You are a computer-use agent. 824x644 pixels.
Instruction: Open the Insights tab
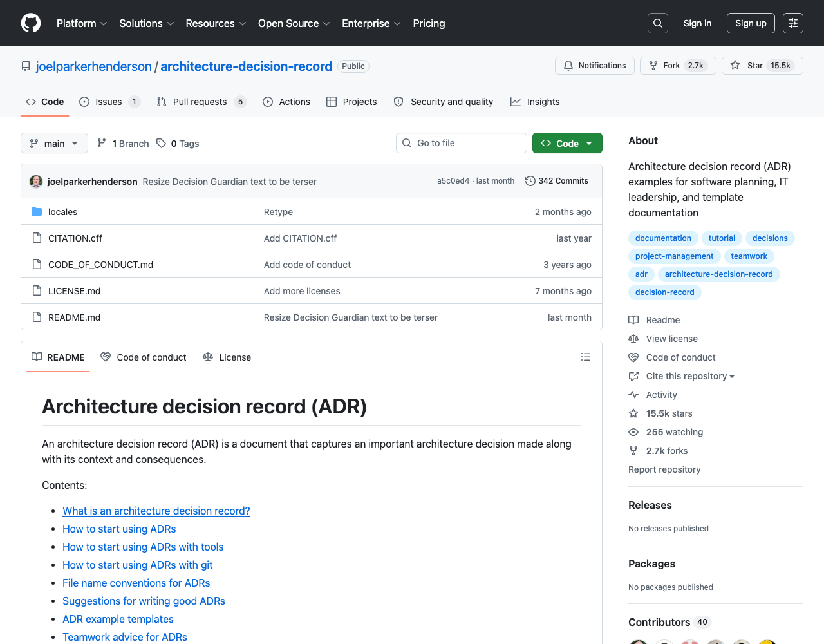(x=535, y=102)
